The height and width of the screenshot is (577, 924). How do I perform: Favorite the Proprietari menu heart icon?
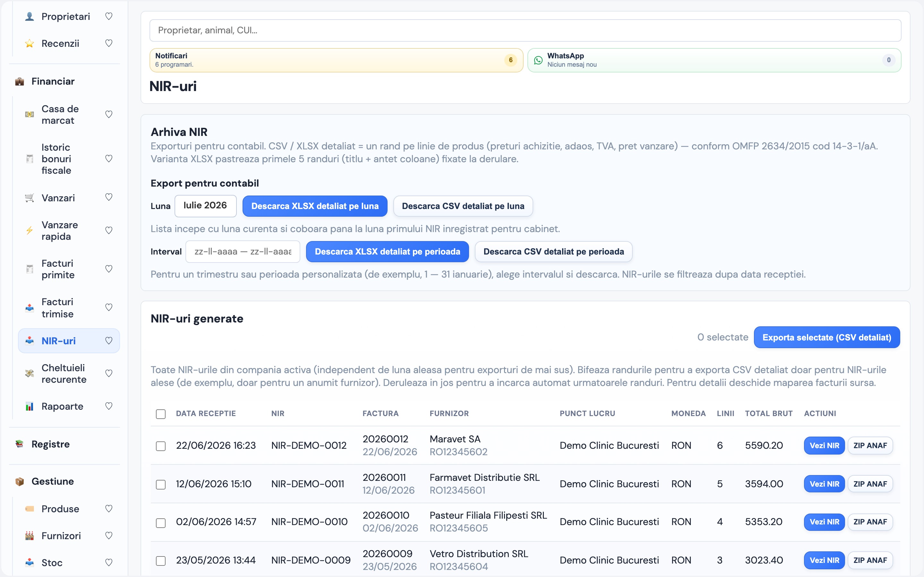point(109,16)
